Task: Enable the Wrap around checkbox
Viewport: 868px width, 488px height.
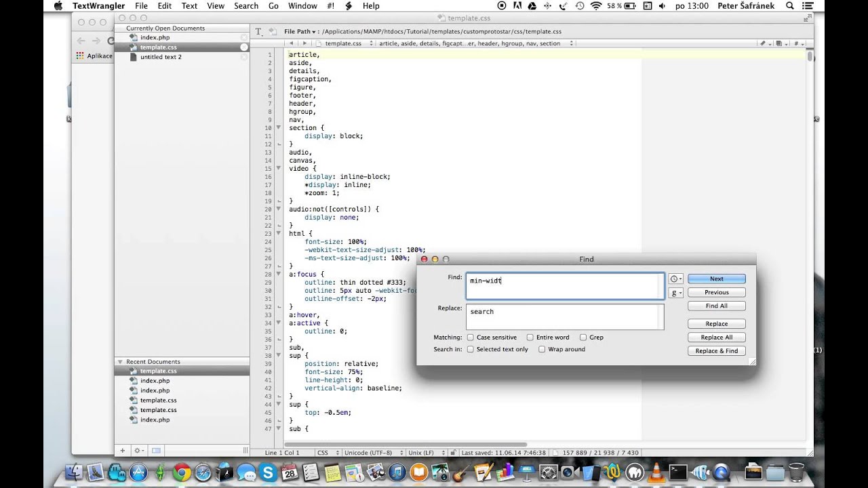Action: 542,350
